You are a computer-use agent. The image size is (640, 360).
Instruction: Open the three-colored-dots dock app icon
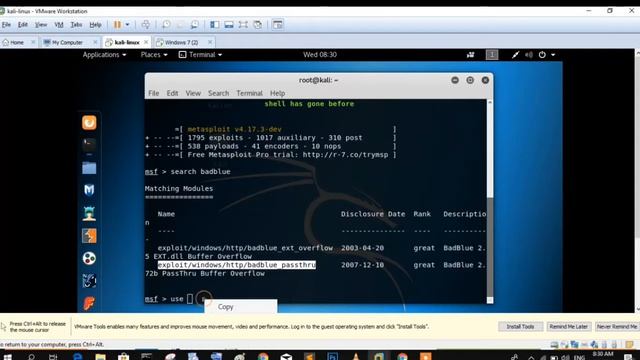click(x=89, y=258)
